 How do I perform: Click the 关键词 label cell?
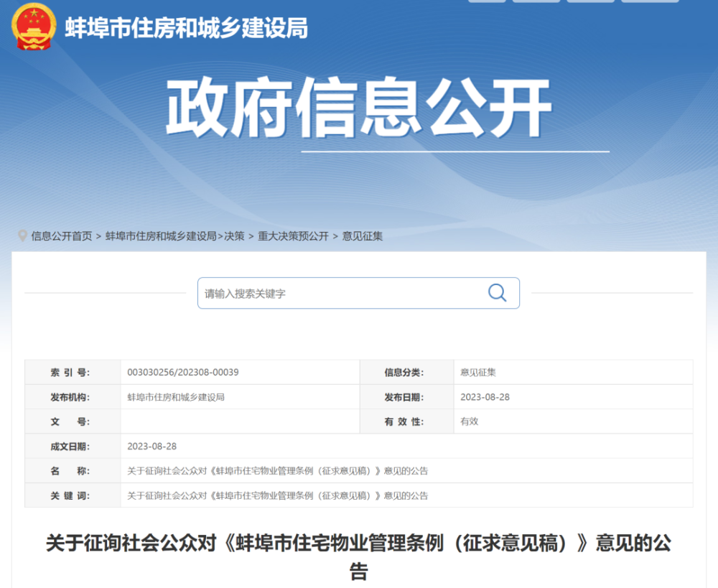[73, 495]
